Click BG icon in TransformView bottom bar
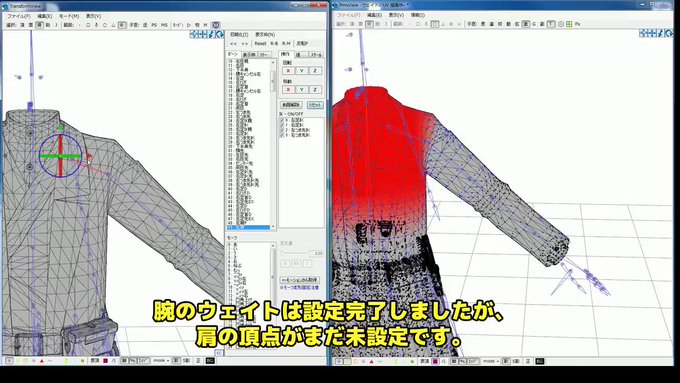680x383 pixels. (x=210, y=361)
